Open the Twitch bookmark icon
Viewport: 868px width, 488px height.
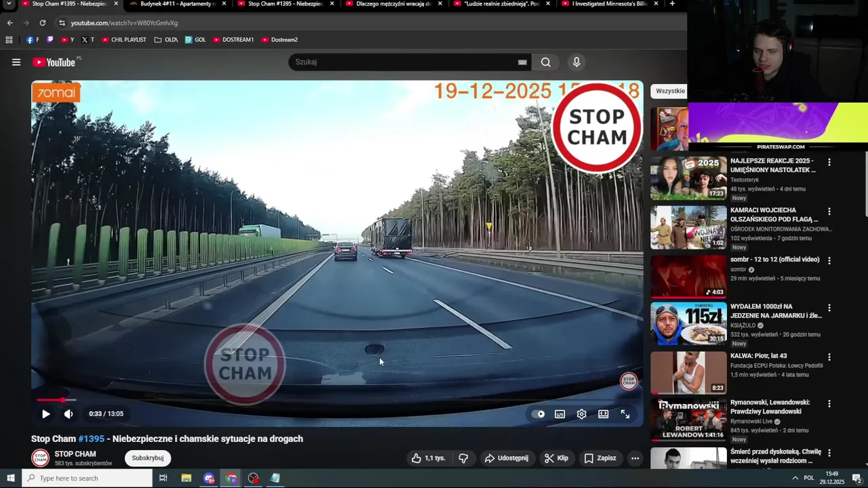(50, 40)
